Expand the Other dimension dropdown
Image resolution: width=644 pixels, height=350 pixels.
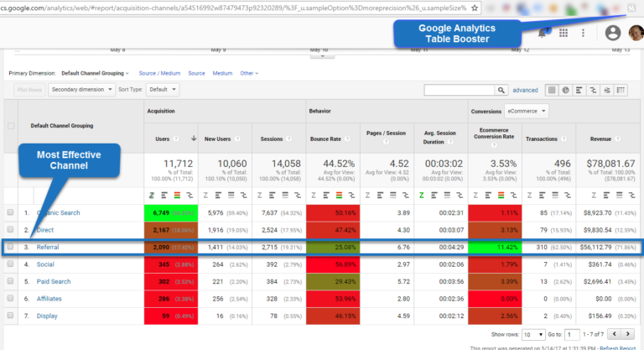[249, 73]
